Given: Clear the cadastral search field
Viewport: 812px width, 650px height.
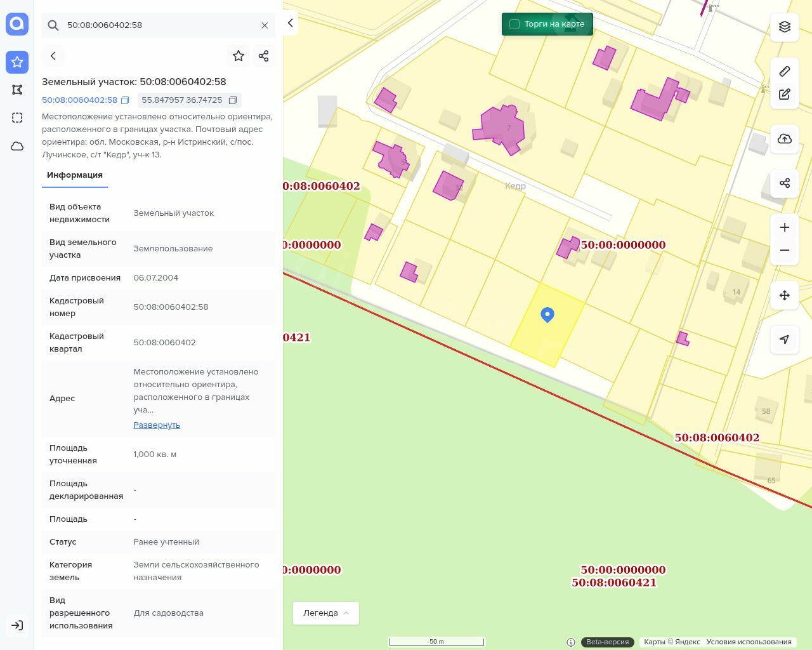Looking at the screenshot, I should [x=265, y=25].
